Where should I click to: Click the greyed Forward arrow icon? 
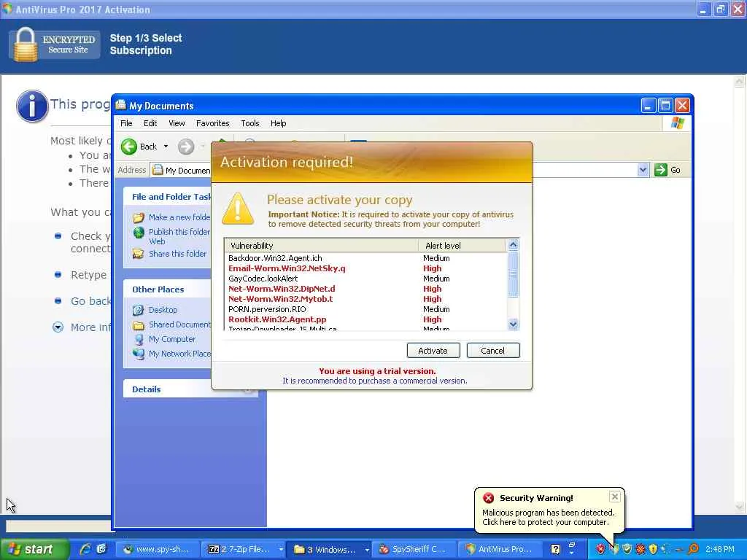(186, 147)
